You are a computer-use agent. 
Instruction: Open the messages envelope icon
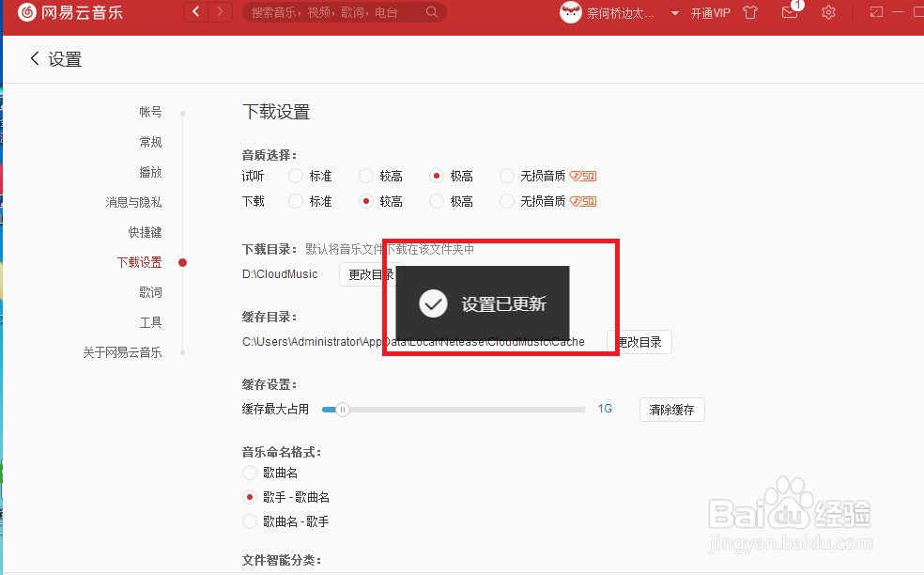[x=790, y=12]
